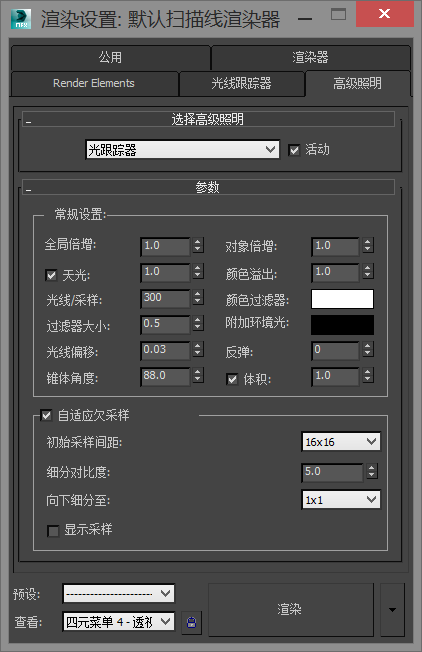
Task: Click the 反弹 spinner arrows
Action: pyautogui.click(x=368, y=349)
